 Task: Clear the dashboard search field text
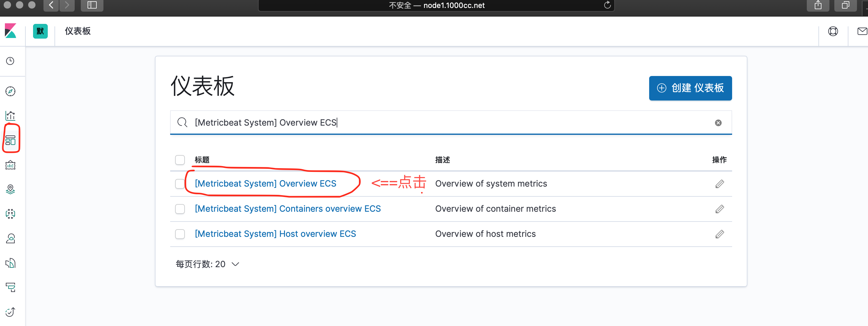tap(718, 123)
